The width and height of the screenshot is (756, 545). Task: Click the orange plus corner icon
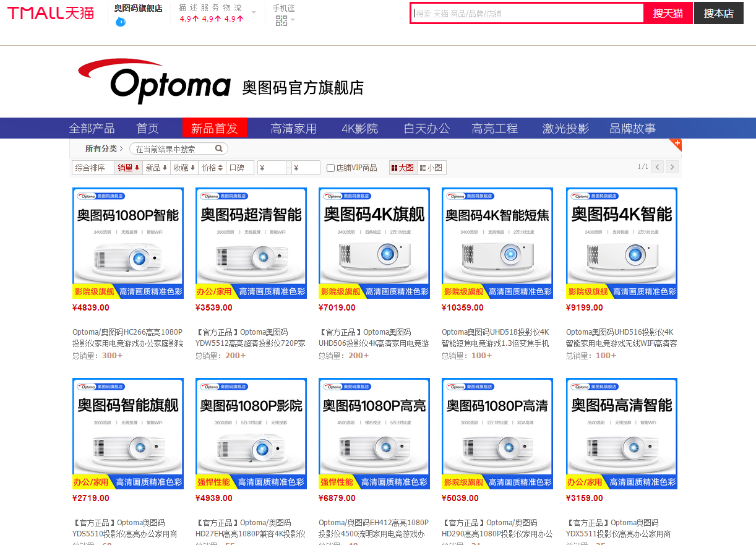[x=676, y=144]
